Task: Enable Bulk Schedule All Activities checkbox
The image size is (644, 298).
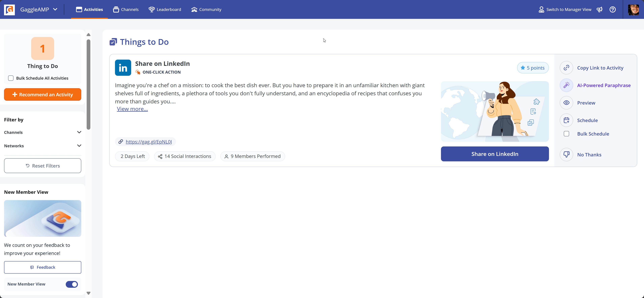Action: [x=11, y=78]
